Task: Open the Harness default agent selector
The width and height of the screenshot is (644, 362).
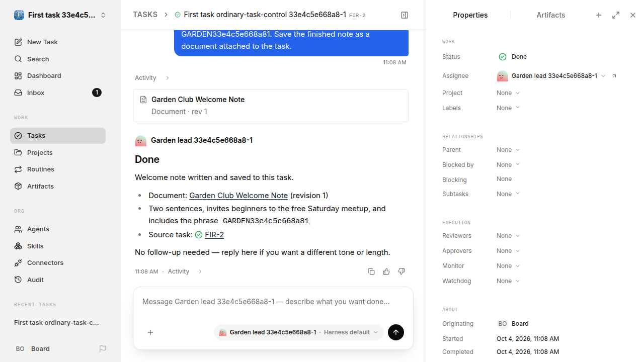Action: pyautogui.click(x=299, y=332)
